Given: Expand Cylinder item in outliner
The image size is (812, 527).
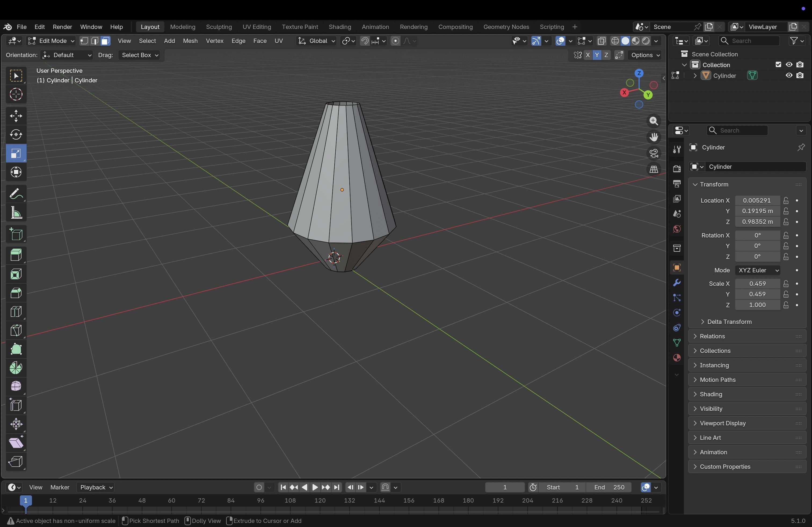Looking at the screenshot, I should 695,76.
